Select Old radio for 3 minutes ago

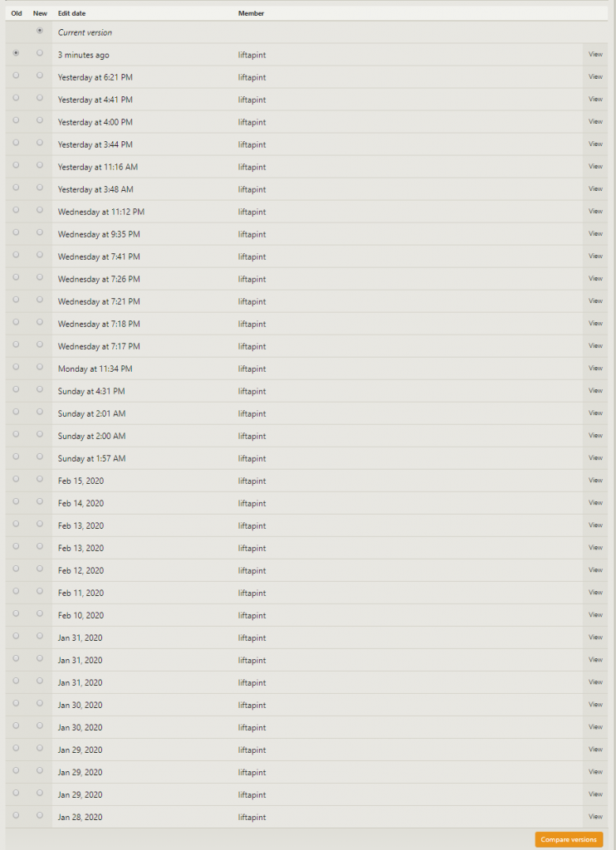[x=17, y=53]
